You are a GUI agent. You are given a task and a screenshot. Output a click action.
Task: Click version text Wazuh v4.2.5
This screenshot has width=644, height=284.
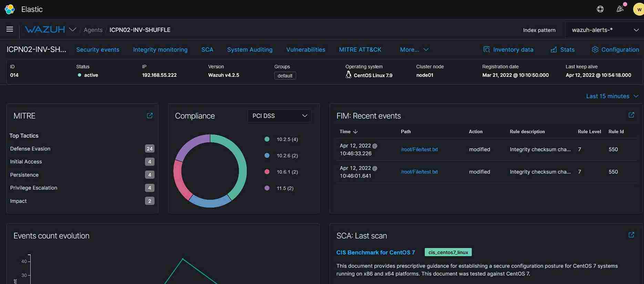pos(224,75)
